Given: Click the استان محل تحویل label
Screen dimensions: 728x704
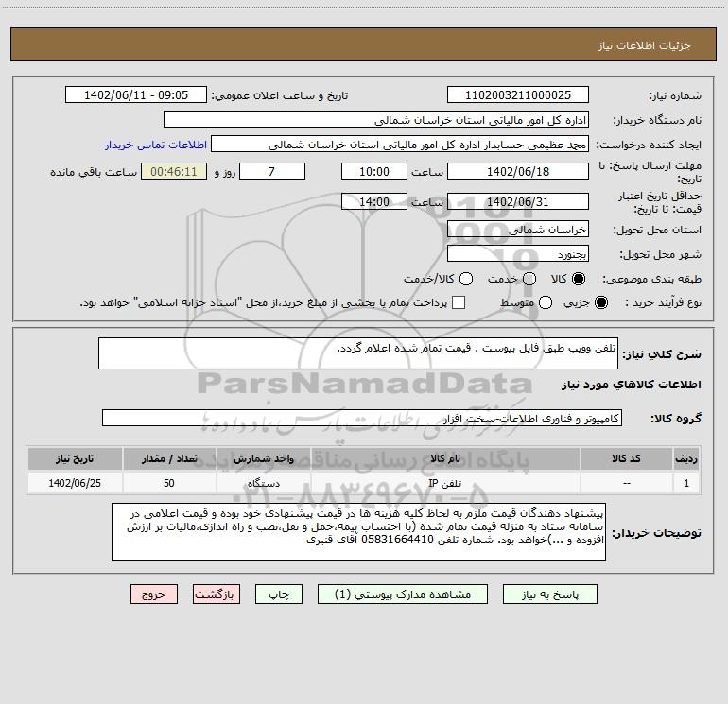Looking at the screenshot, I should [x=657, y=231].
